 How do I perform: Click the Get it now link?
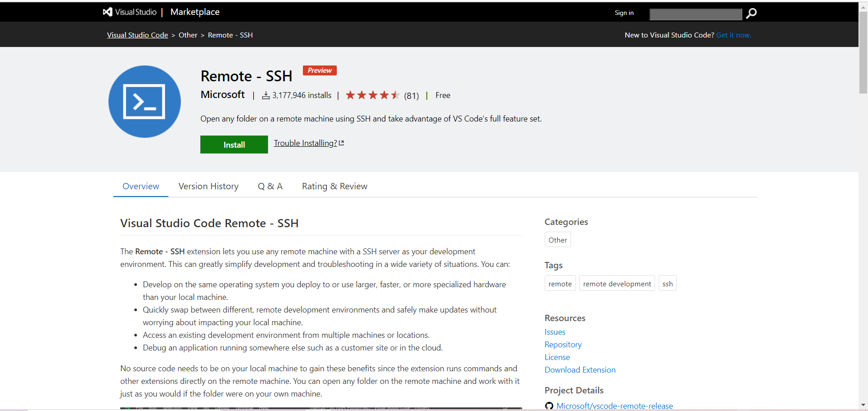click(x=733, y=35)
